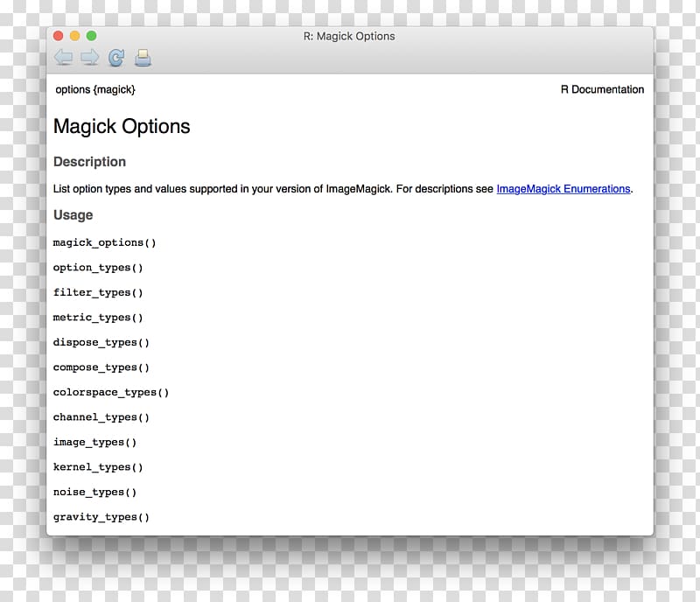Click the gravity_types() usage line
The width and height of the screenshot is (700, 602).
point(101,518)
